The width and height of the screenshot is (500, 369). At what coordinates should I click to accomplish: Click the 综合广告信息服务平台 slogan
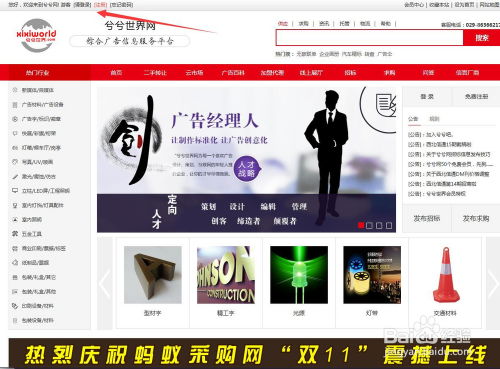coord(130,41)
